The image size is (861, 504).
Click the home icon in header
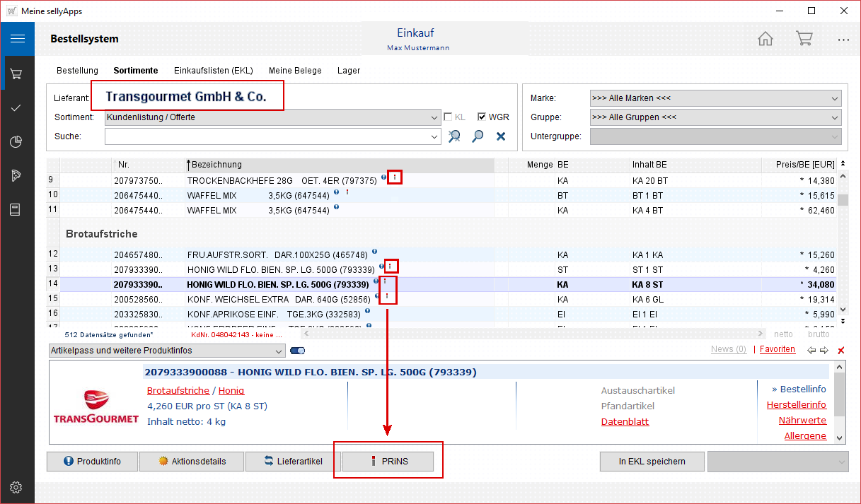(765, 39)
